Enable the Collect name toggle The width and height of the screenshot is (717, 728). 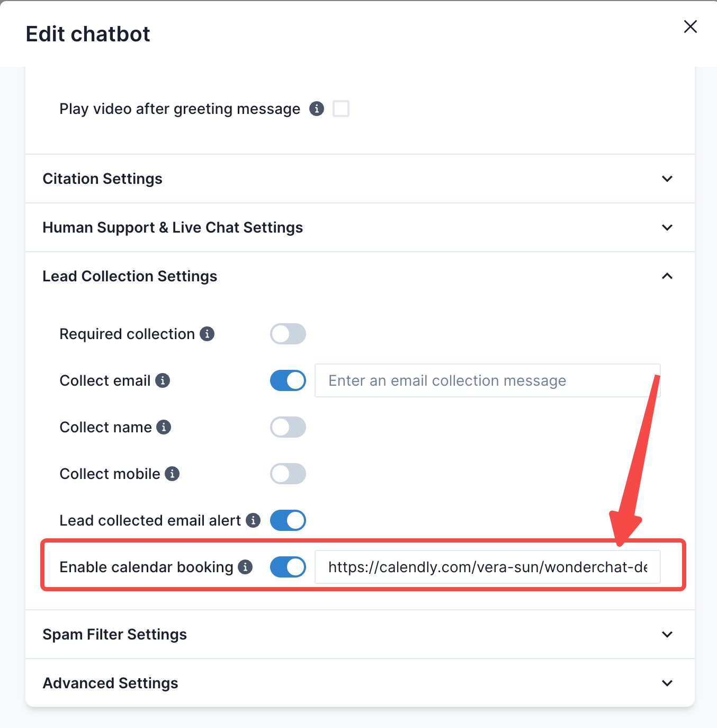coord(288,427)
